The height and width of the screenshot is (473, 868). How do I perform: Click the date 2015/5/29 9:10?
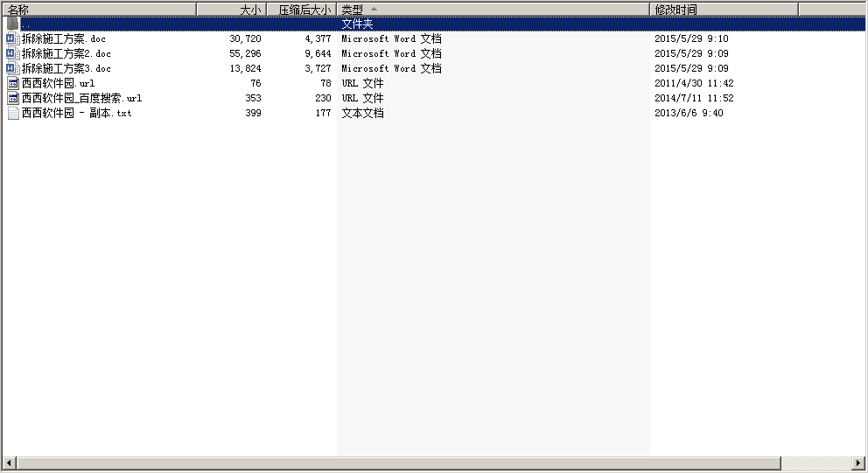coord(691,38)
